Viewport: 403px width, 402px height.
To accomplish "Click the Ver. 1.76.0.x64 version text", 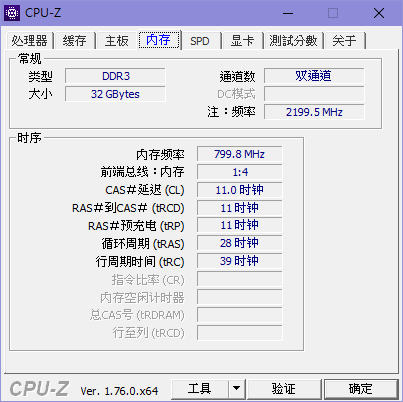I will (119, 391).
